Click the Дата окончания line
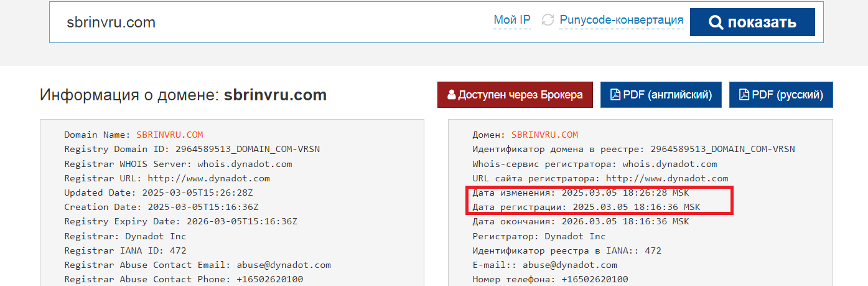 coord(581,221)
